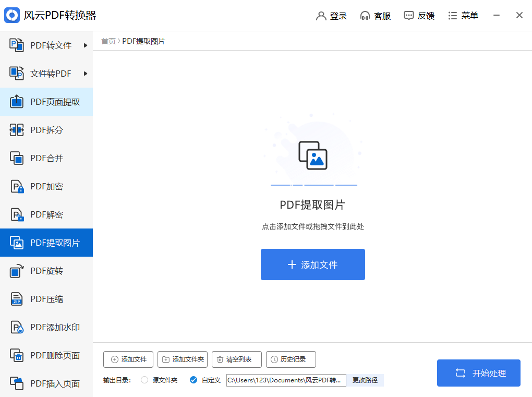The width and height of the screenshot is (532, 397).
Task: Click the PDF添加水印 watermark icon
Action: (17, 327)
